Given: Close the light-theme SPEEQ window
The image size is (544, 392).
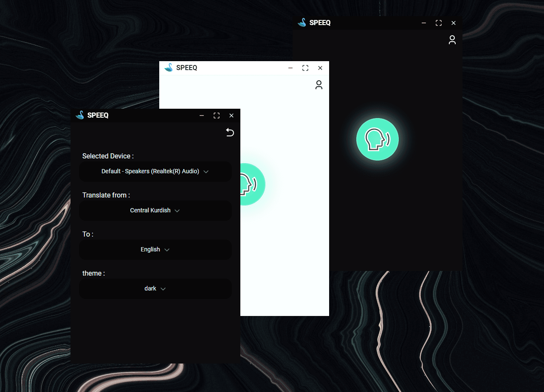Looking at the screenshot, I should (x=320, y=68).
